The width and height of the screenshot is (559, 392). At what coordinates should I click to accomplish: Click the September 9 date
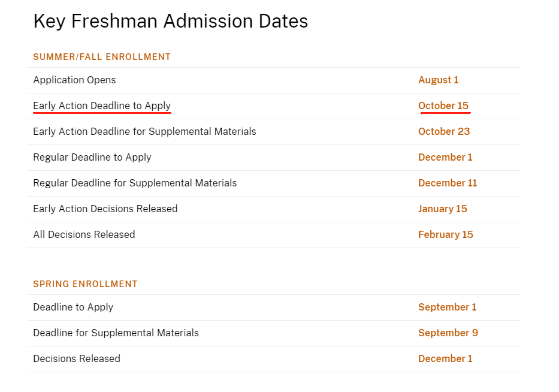click(x=448, y=333)
